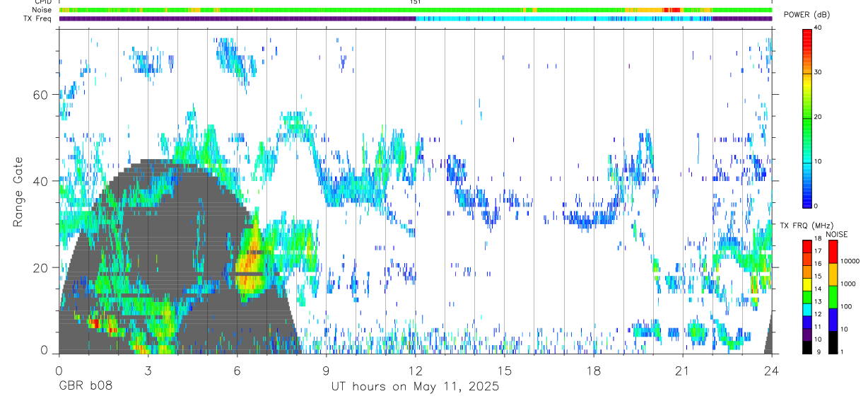Screen dimensions: 868x401
Task: Click the 9 tick on UT hours axis
Action: pos(326,371)
